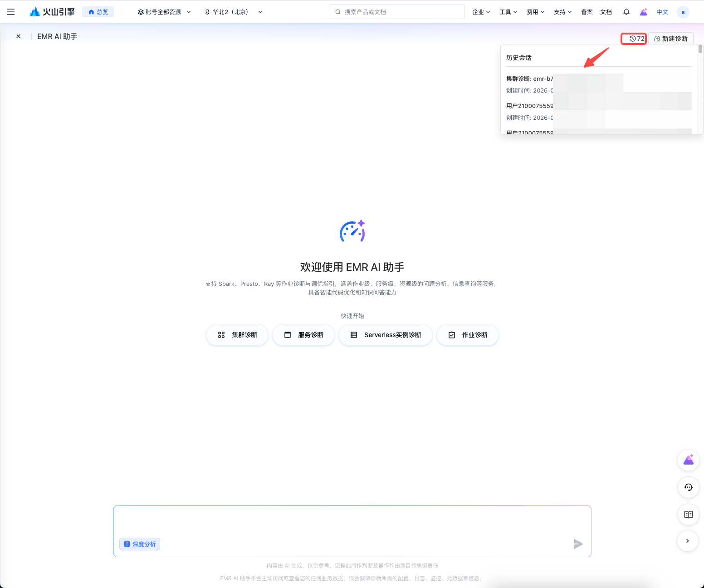This screenshot has height=588, width=704.
Task: Open the 工具 menu
Action: coord(508,12)
